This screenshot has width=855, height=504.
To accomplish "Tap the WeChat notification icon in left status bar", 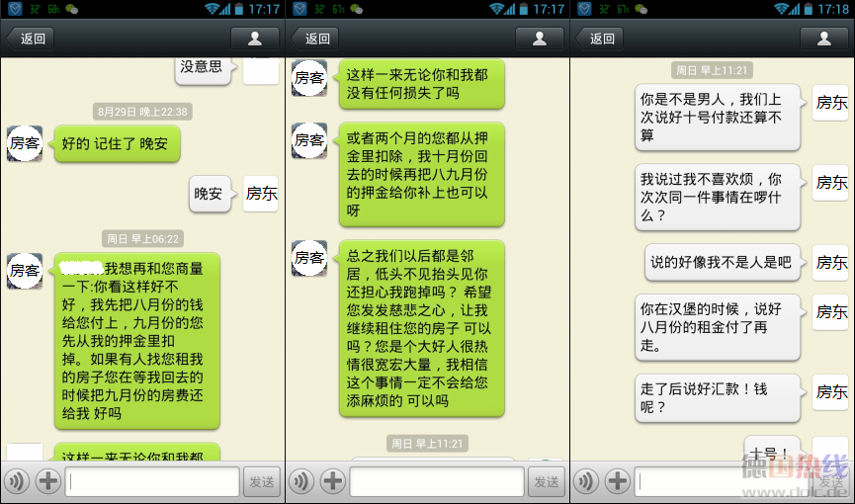I will click(71, 9).
